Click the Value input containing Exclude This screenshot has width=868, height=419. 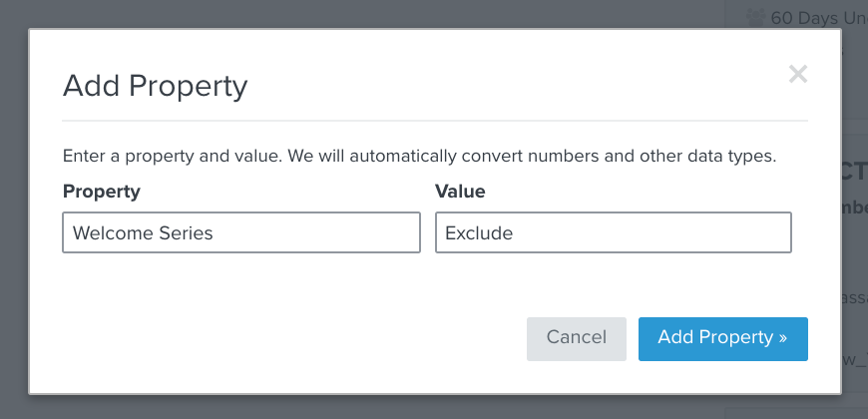[x=614, y=232]
